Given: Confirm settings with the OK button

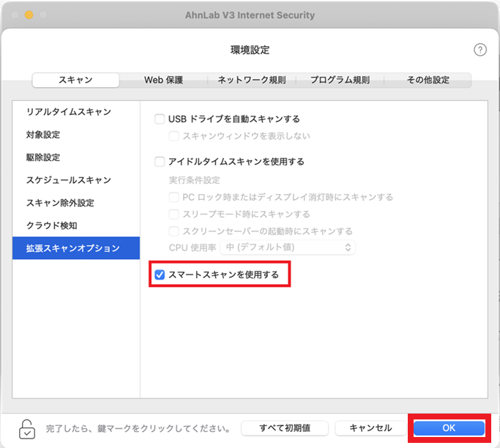Looking at the screenshot, I should click(x=449, y=428).
